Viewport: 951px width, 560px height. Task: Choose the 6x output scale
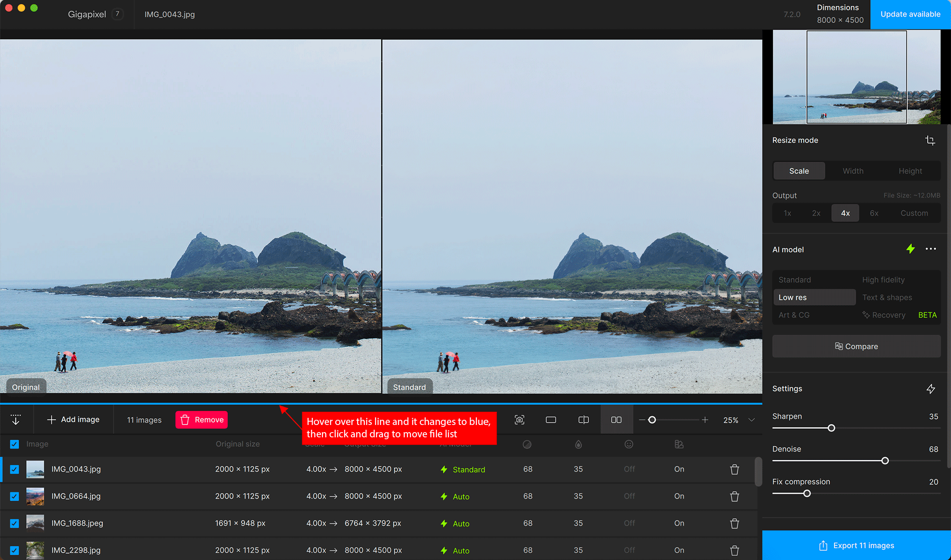tap(874, 213)
